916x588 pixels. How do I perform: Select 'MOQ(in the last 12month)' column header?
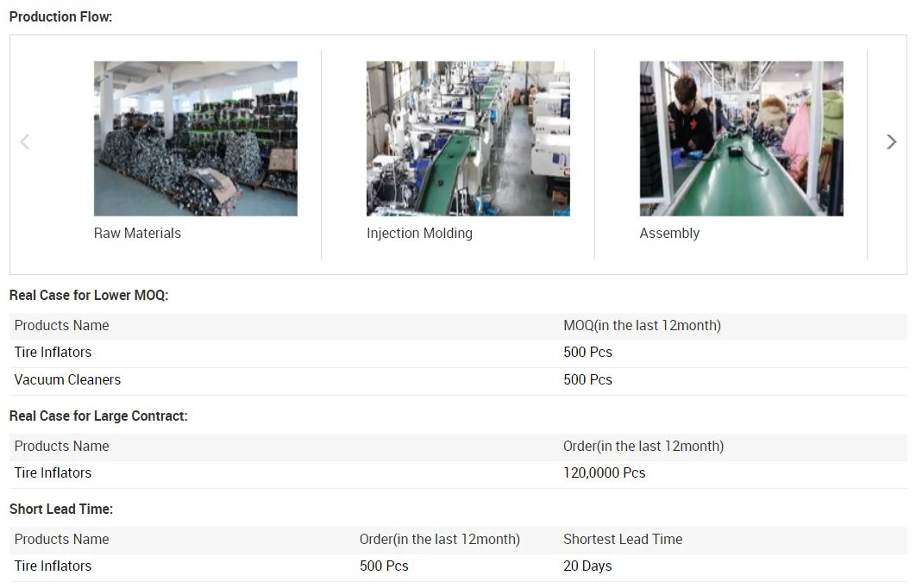(x=642, y=325)
